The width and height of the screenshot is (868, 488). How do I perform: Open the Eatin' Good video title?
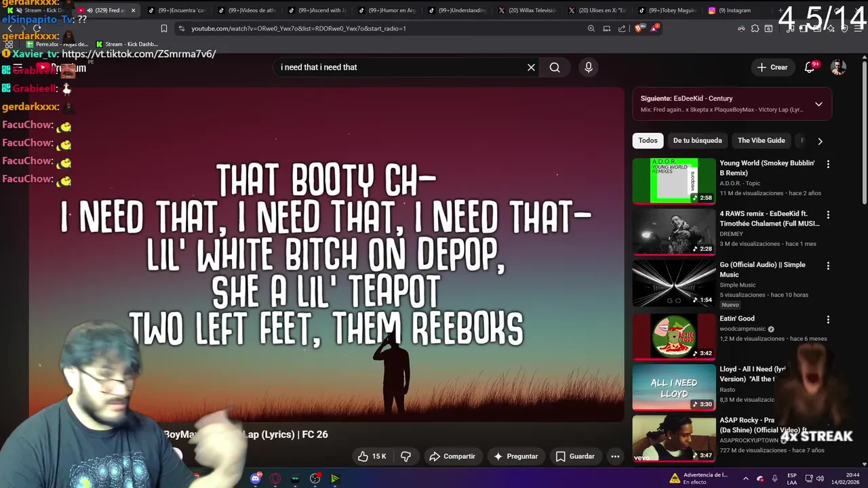(x=736, y=319)
